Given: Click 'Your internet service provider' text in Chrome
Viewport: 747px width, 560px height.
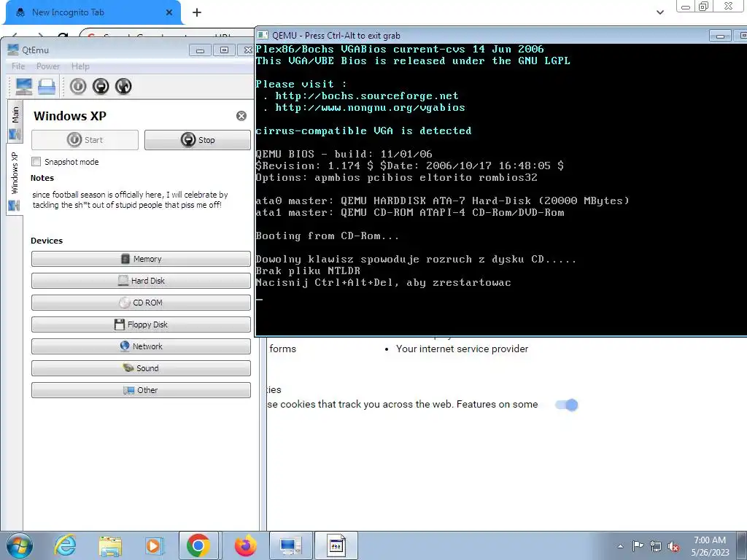Looking at the screenshot, I should coord(462,349).
